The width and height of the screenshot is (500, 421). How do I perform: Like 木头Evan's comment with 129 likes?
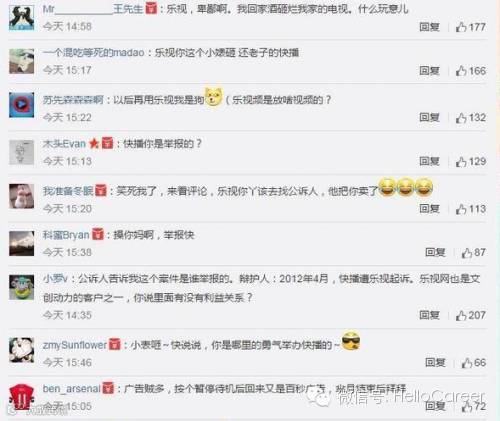470,161
